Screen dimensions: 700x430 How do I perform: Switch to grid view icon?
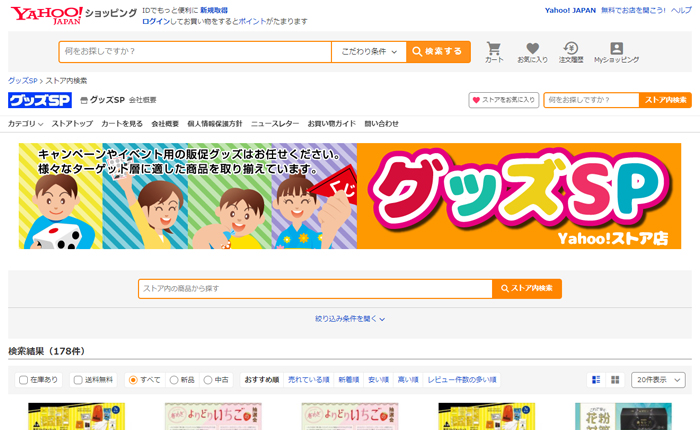click(x=616, y=380)
